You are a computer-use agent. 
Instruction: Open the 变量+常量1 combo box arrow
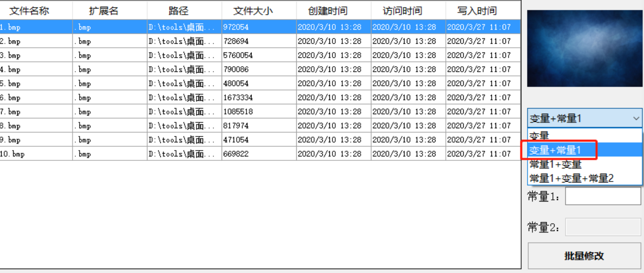tap(635, 119)
